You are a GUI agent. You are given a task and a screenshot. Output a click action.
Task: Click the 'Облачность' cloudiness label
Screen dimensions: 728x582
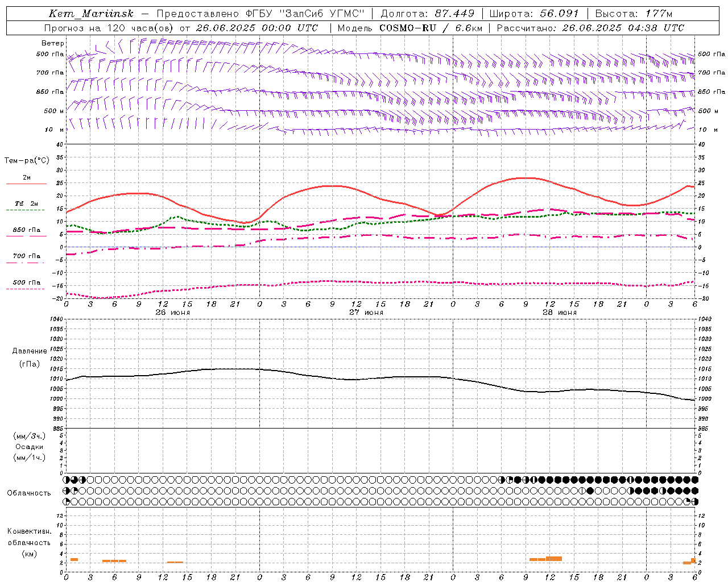coord(29,493)
